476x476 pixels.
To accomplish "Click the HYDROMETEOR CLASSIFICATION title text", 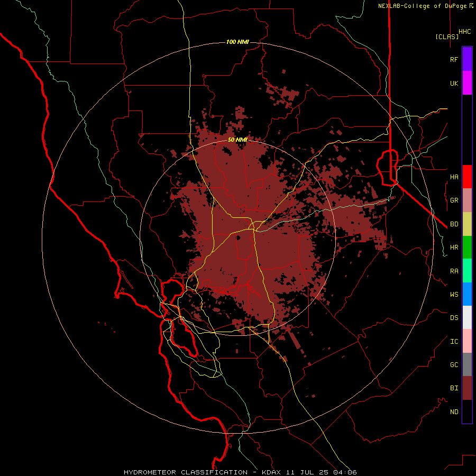I will (x=186, y=472).
